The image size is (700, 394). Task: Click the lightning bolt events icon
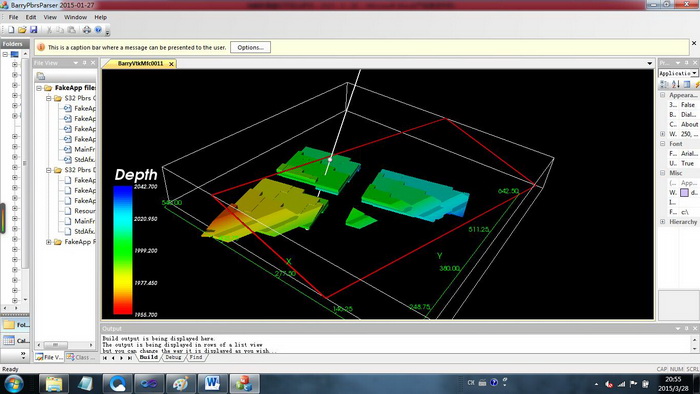click(x=697, y=84)
